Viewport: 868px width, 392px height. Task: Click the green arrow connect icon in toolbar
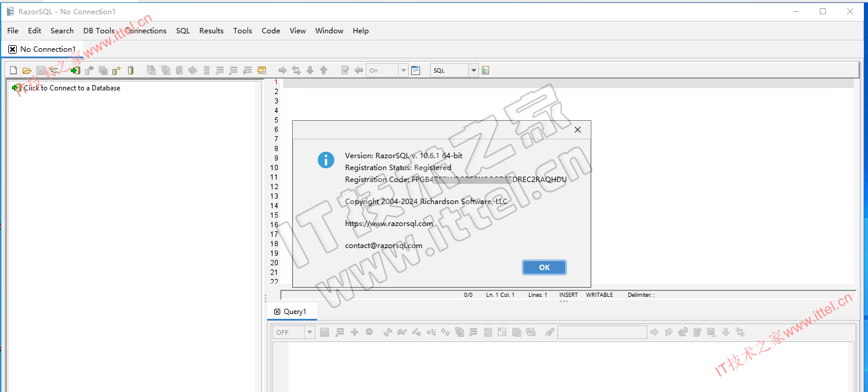pyautogui.click(x=76, y=70)
